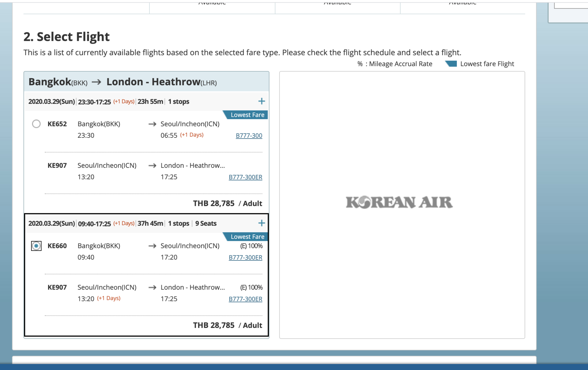Click the Lowest fare Flight legend icon
Viewport: 588px width, 370px height.
tap(451, 64)
